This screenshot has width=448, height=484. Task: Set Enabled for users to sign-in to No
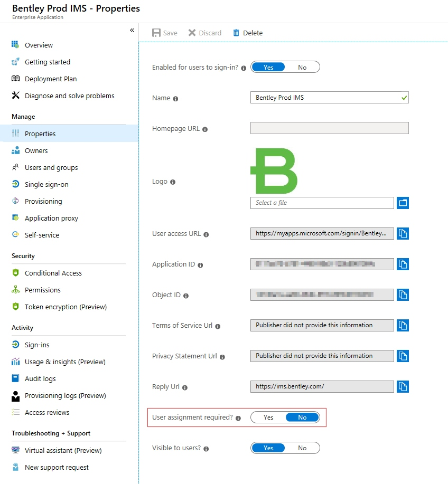302,67
